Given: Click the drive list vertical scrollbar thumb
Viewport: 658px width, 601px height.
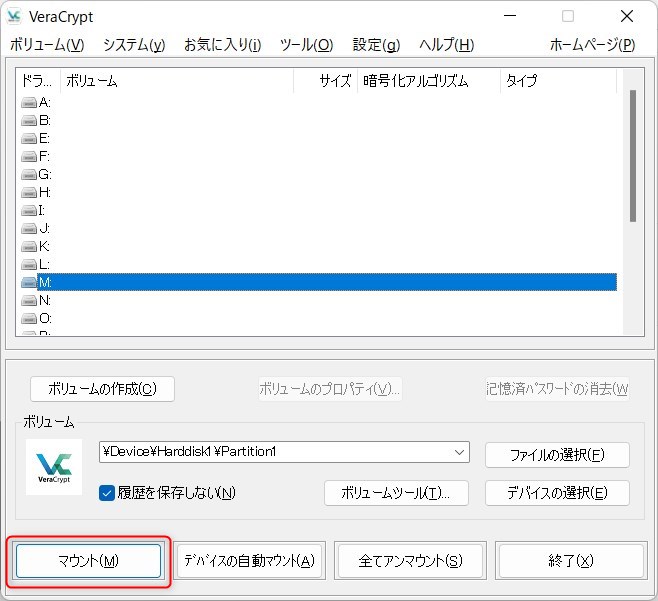Looking at the screenshot, I should click(633, 156).
